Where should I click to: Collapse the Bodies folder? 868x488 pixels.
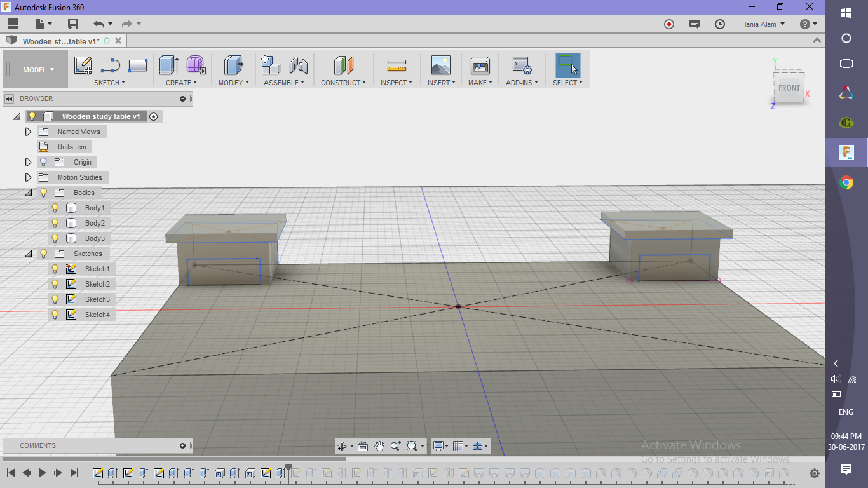click(28, 193)
